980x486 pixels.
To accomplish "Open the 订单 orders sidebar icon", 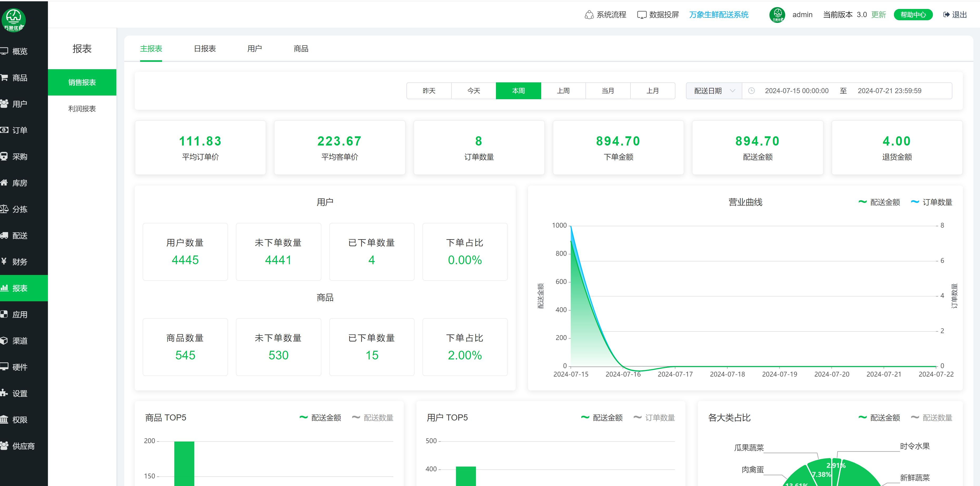I will [4, 130].
